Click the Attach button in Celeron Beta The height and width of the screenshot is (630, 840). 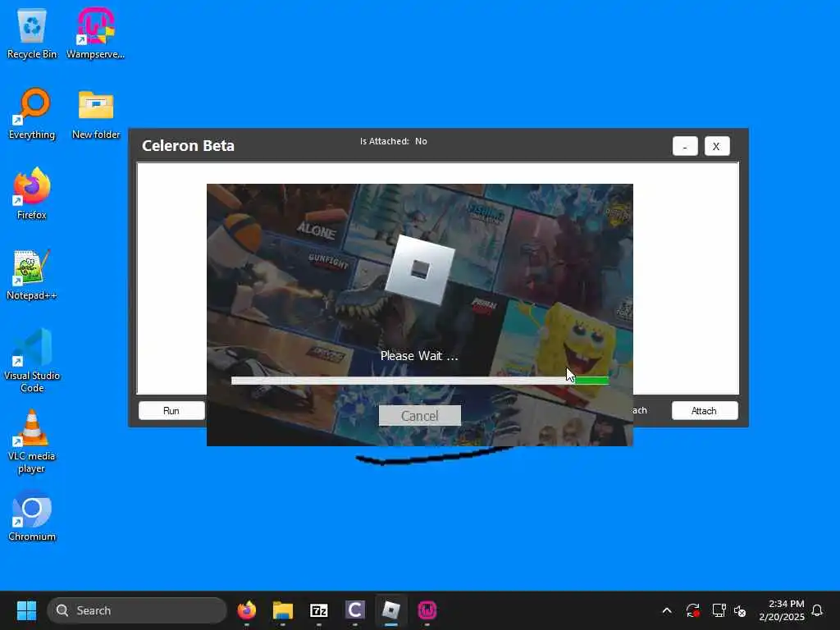705,411
